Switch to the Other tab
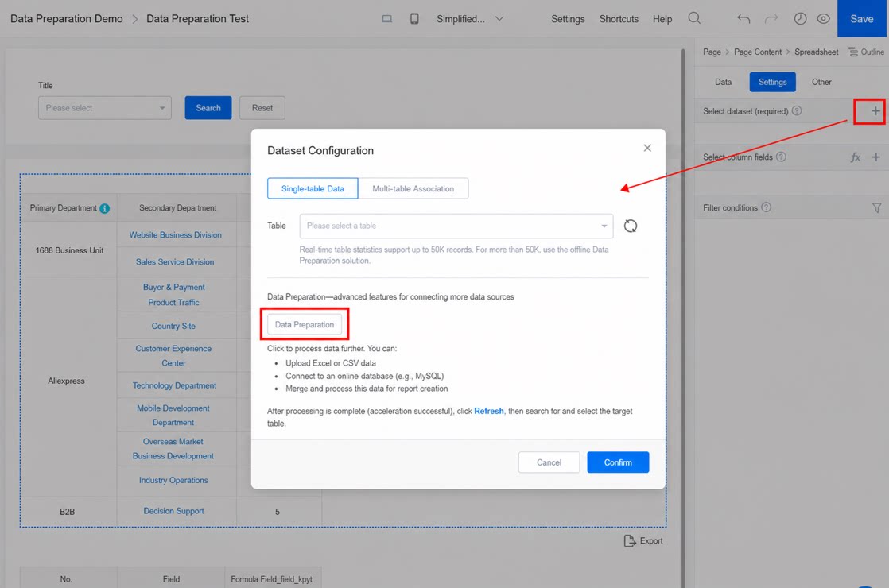The image size is (889, 588). tap(821, 82)
